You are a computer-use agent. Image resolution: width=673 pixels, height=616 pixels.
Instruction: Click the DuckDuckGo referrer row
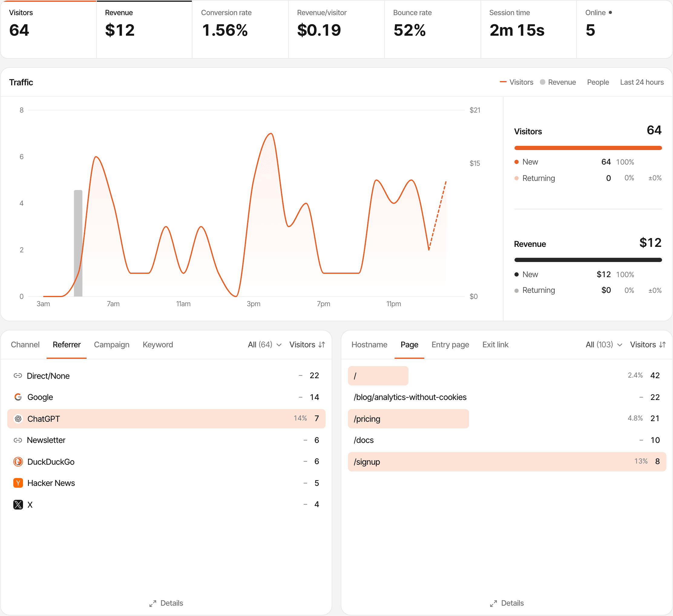pyautogui.click(x=166, y=461)
